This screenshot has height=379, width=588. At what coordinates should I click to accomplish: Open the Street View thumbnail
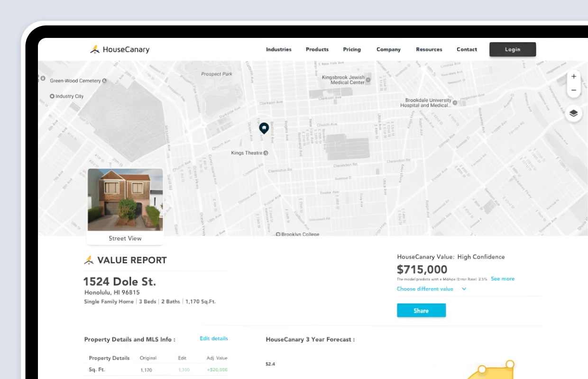125,200
